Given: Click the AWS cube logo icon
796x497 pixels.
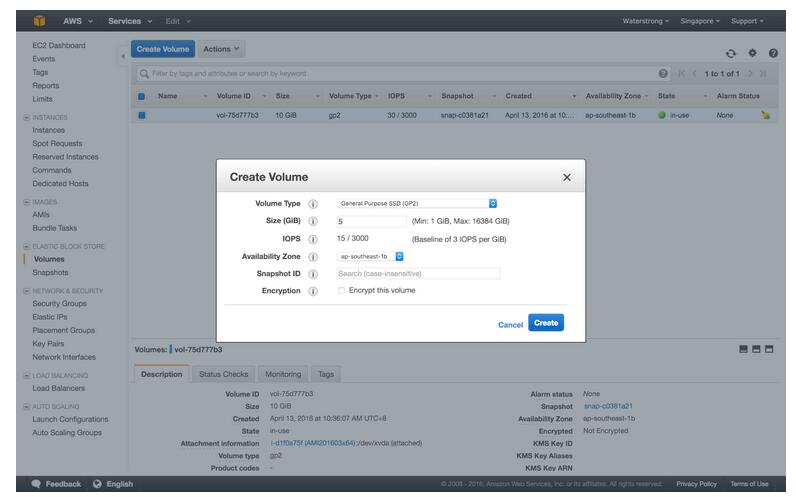Looking at the screenshot, I should tap(39, 21).
